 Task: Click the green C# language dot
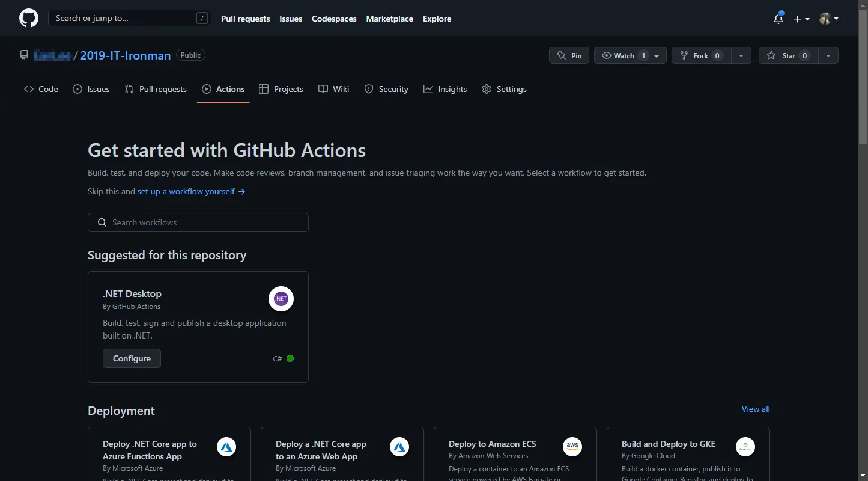[x=290, y=358]
